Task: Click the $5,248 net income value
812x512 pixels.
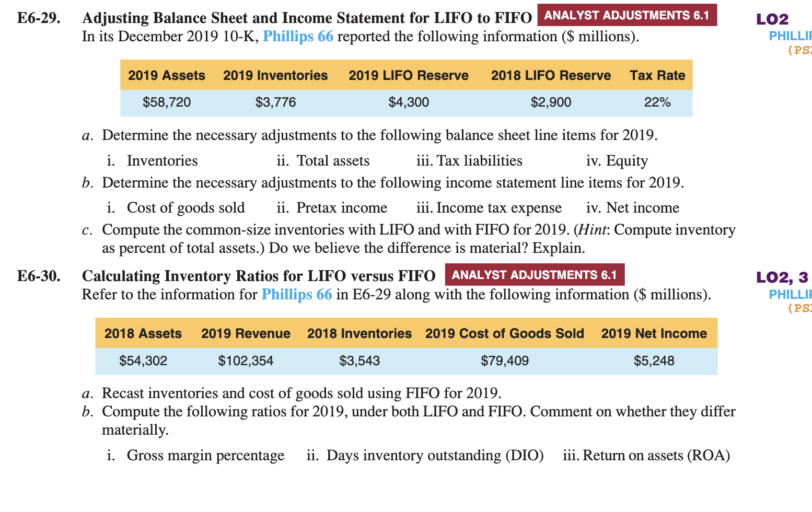Action: pyautogui.click(x=654, y=360)
